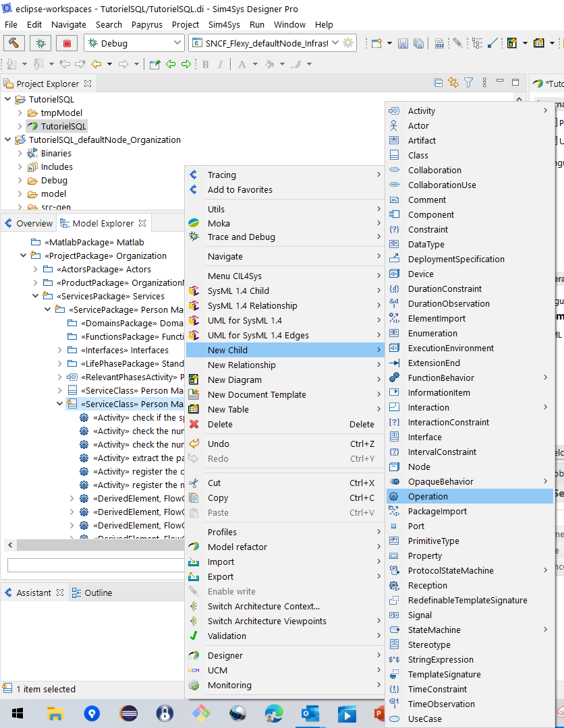Screen dimensions: 564x728
Task: Expand the Includes node
Action: [x=20, y=166]
